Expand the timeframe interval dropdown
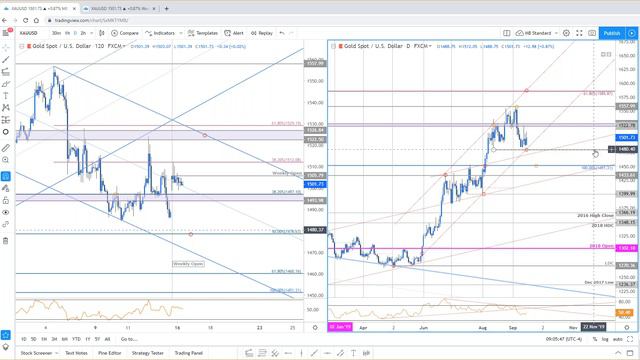Image resolution: width=640 pixels, height=360 pixels. (91, 33)
